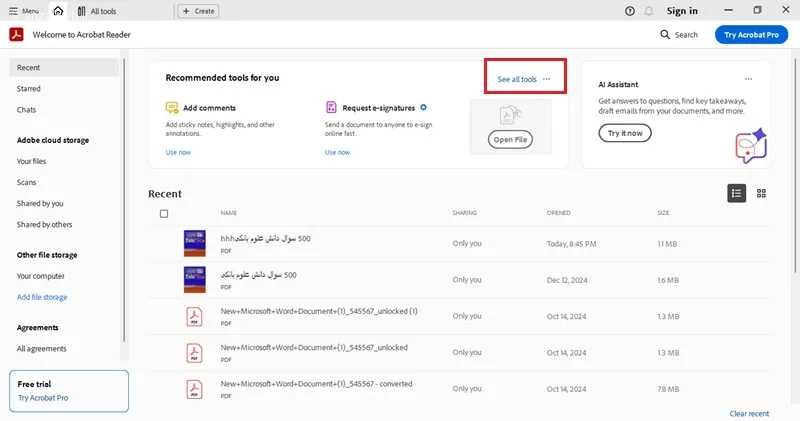Viewport: 800px width, 421px height.
Task: Switch to list view
Action: 736,193
